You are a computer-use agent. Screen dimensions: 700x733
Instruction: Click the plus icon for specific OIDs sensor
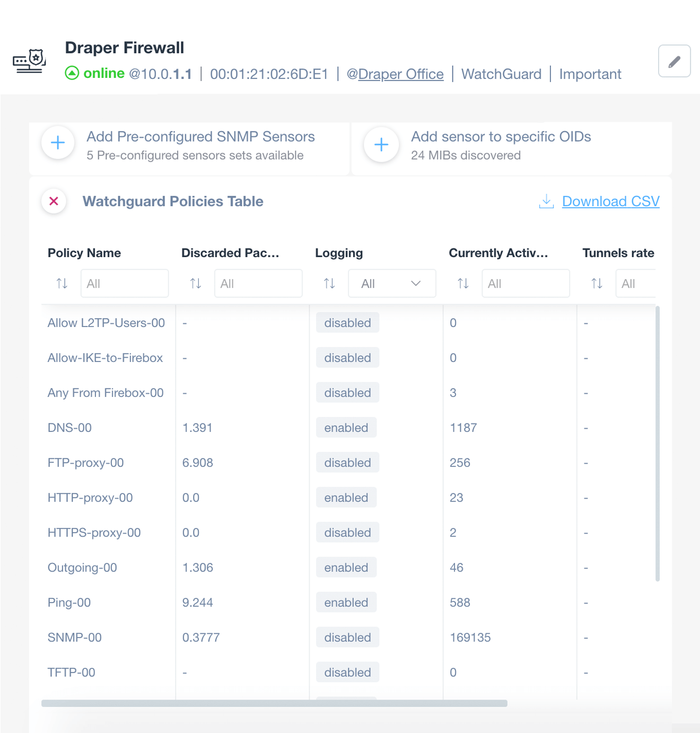click(381, 145)
